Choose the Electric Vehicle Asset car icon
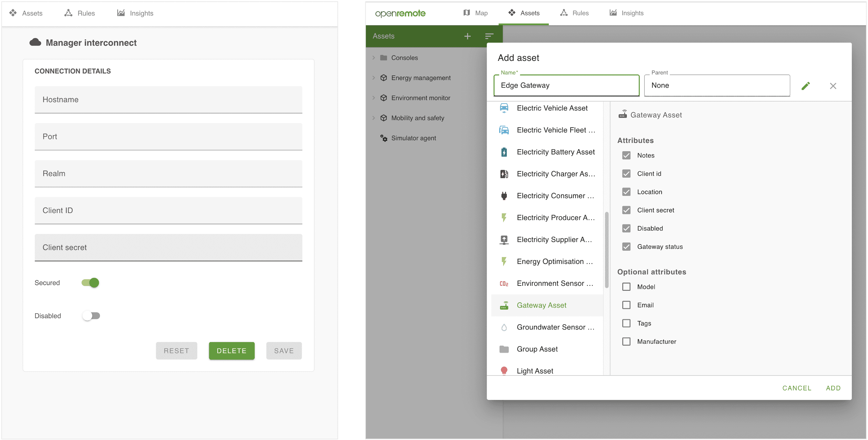 point(504,108)
